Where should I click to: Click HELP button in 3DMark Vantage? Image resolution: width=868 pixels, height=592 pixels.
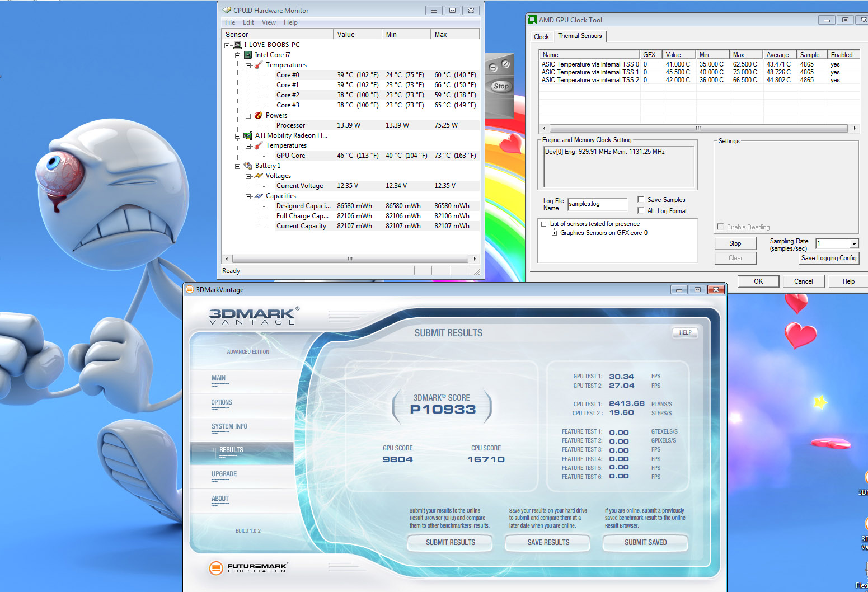point(686,333)
